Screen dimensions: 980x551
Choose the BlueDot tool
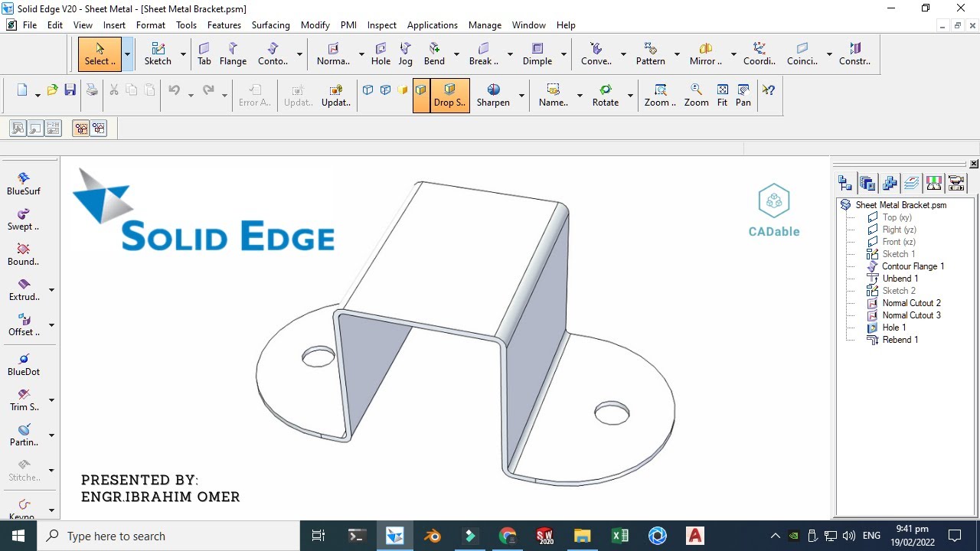tap(24, 365)
